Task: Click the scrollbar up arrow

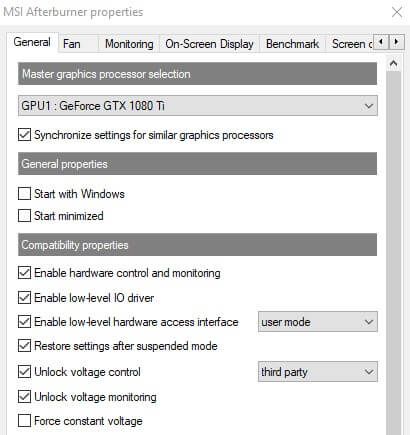Action: [x=393, y=63]
